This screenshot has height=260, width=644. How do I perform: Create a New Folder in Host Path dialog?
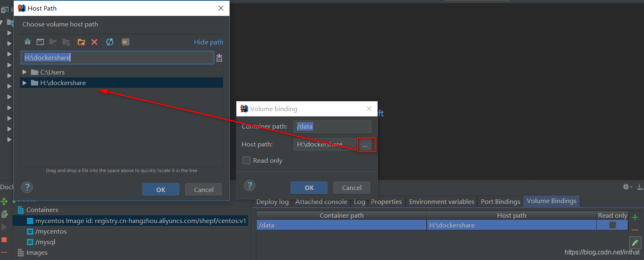pos(81,42)
